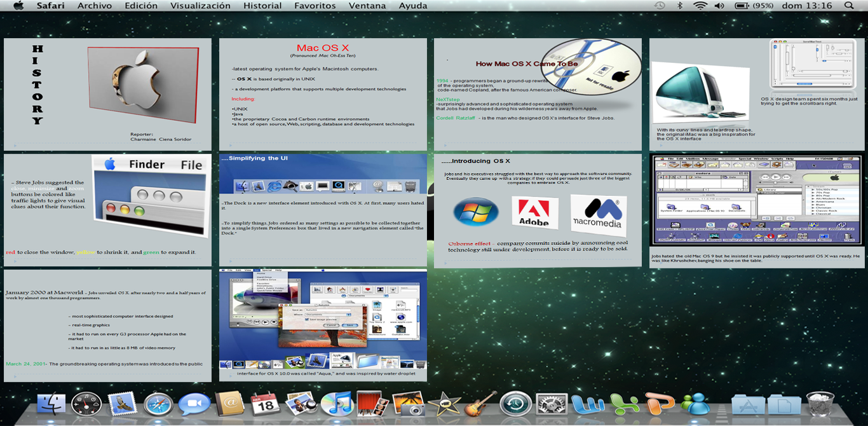Open the Favoritos menu
Image resolution: width=868 pixels, height=426 pixels.
pyautogui.click(x=315, y=6)
